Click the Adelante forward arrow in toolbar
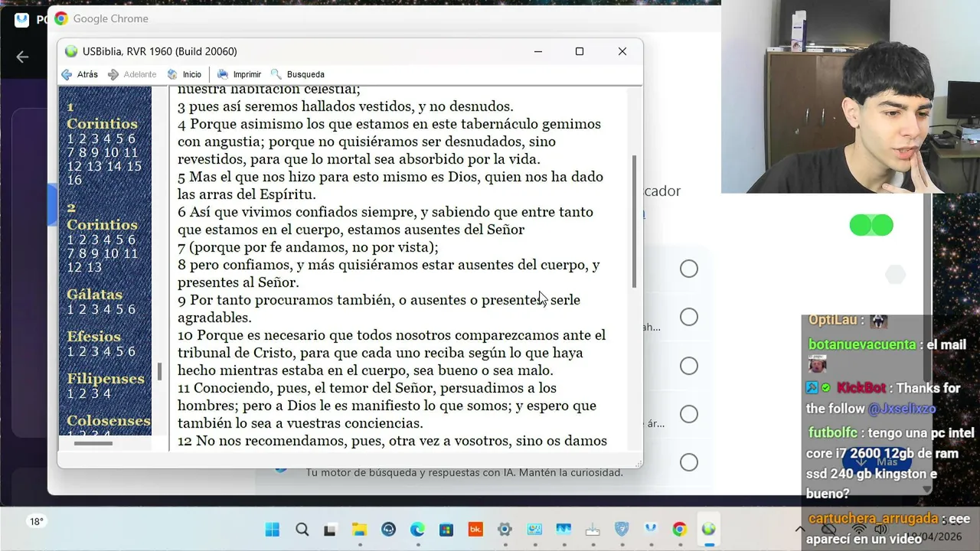The height and width of the screenshot is (551, 980). coord(132,74)
